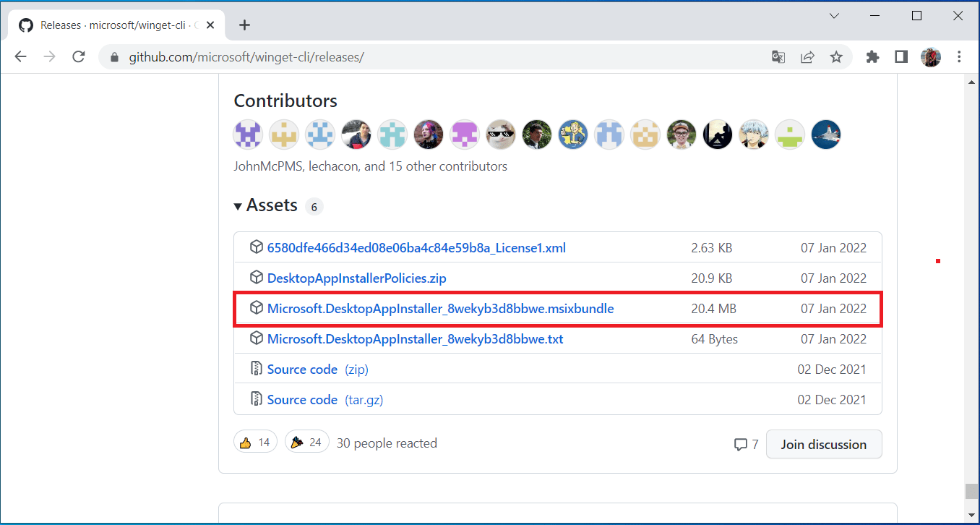
Task: Open the fighter jet contributor avatar
Action: [826, 135]
